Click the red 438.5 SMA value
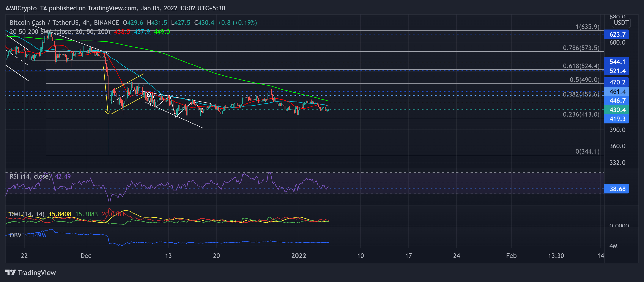 click(122, 32)
